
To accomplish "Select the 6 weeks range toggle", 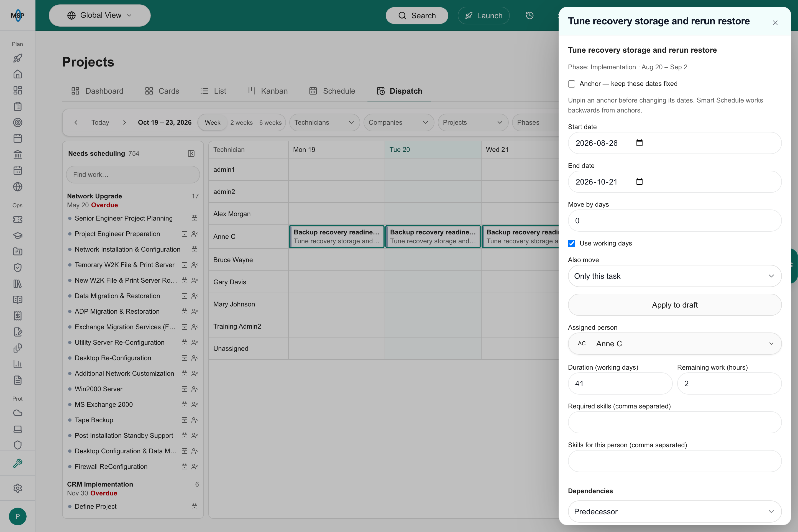I will [x=270, y=122].
